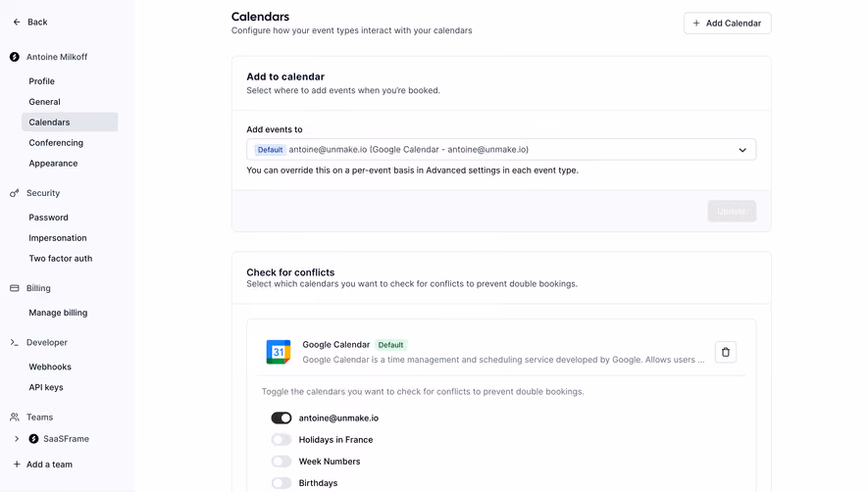Viewport: 868px width, 492px height.
Task: Disable antoine@unmake.io conflict check toggle
Action: pos(281,418)
